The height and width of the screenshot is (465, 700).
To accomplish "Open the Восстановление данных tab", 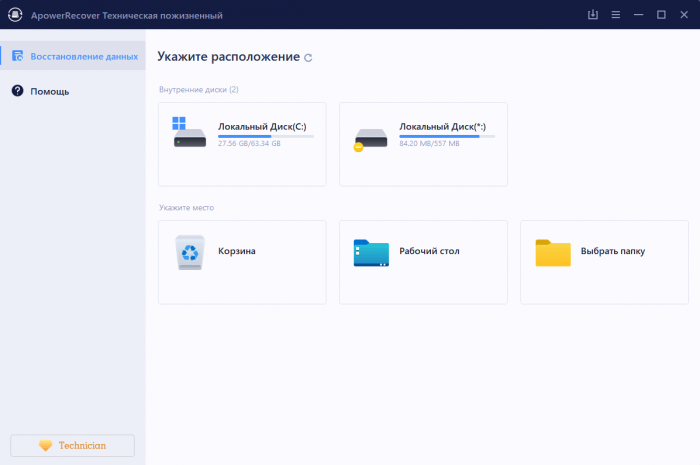I will [x=73, y=56].
